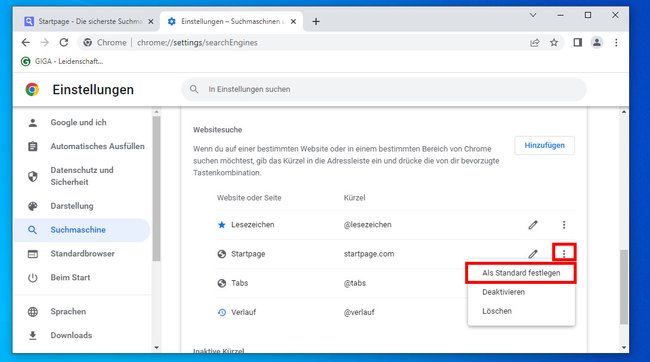Open the GIGA bookmark in bookmarks bar
Screen dimensions: 650x362
pyautogui.click(x=62, y=61)
